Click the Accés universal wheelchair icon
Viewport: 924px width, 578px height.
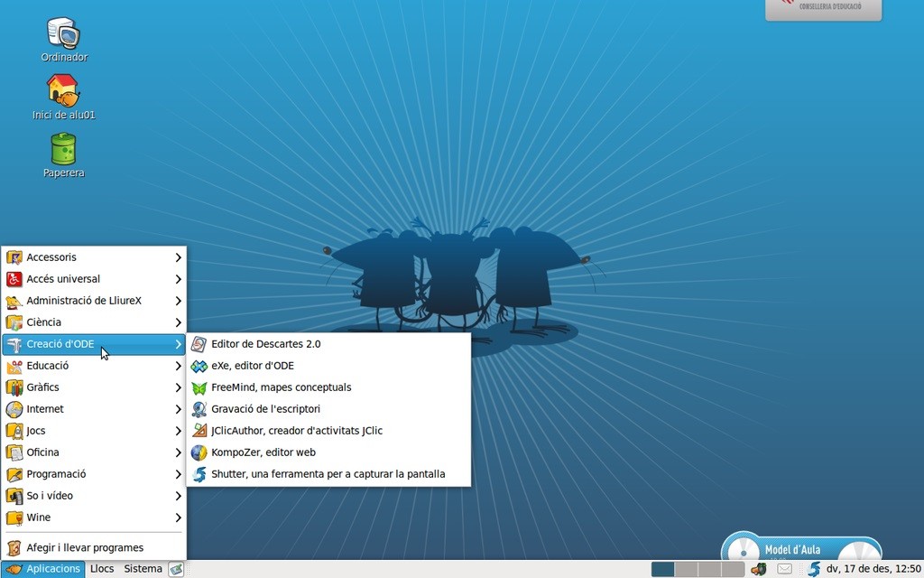(14, 279)
